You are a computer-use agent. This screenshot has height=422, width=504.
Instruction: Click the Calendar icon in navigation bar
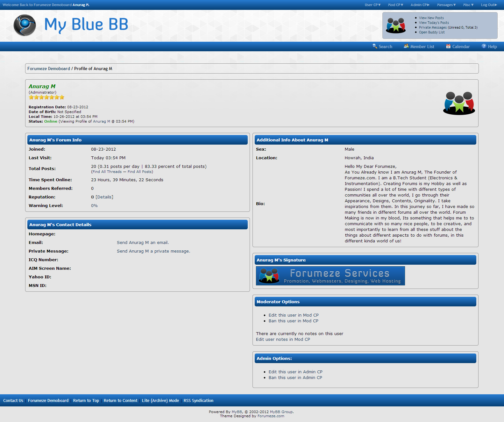(448, 46)
